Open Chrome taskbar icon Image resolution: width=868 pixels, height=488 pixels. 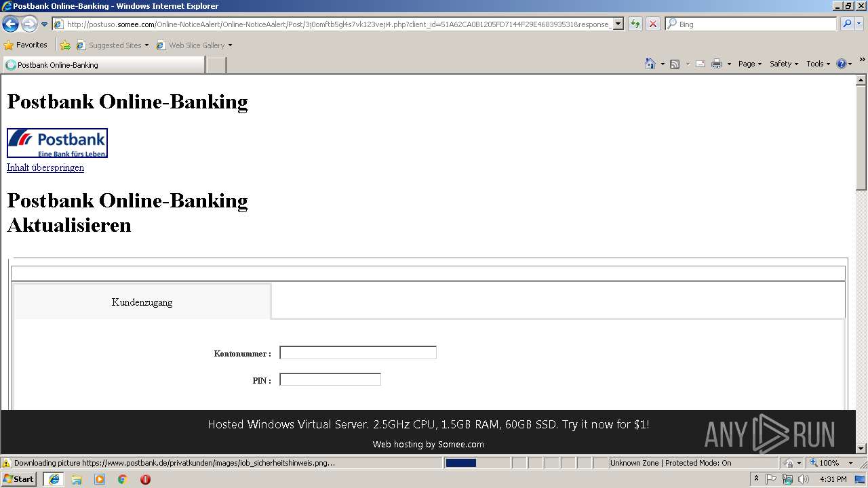123,479
